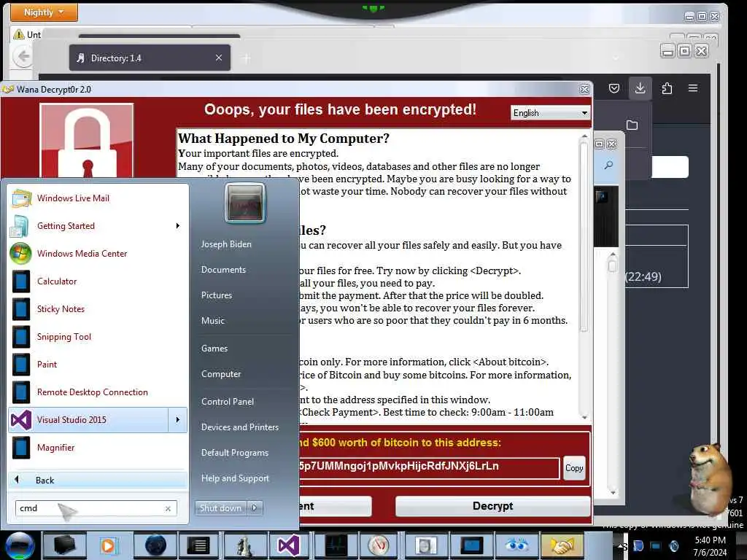Open Pictures from Start menu
Viewport: 747px width, 560px height.
pyautogui.click(x=216, y=295)
